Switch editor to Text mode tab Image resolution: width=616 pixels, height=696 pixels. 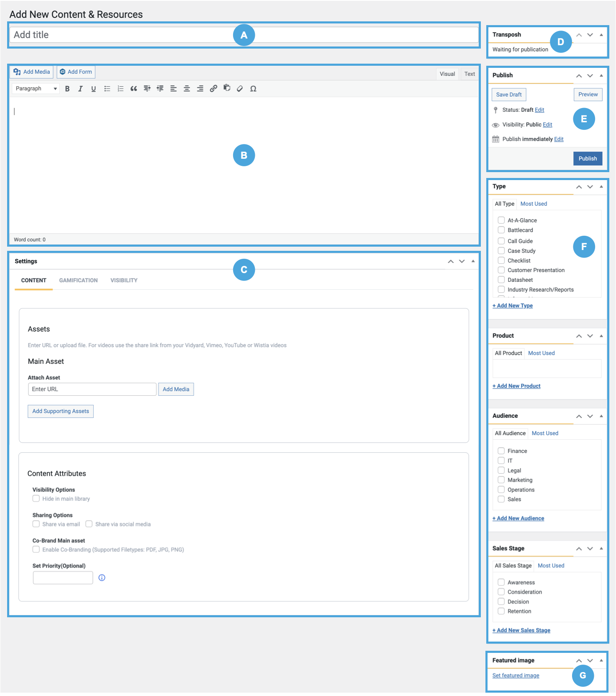click(470, 74)
